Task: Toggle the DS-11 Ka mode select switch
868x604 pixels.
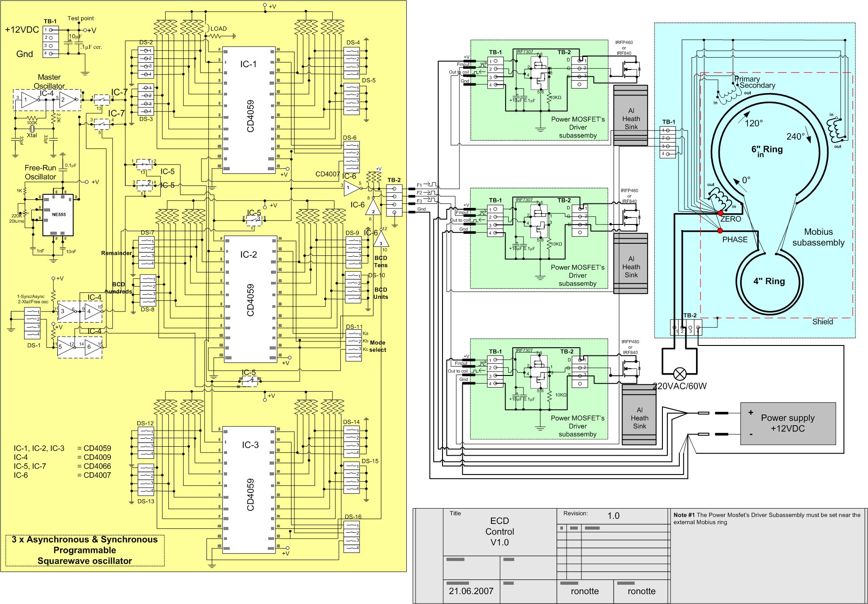Action: pos(353,334)
